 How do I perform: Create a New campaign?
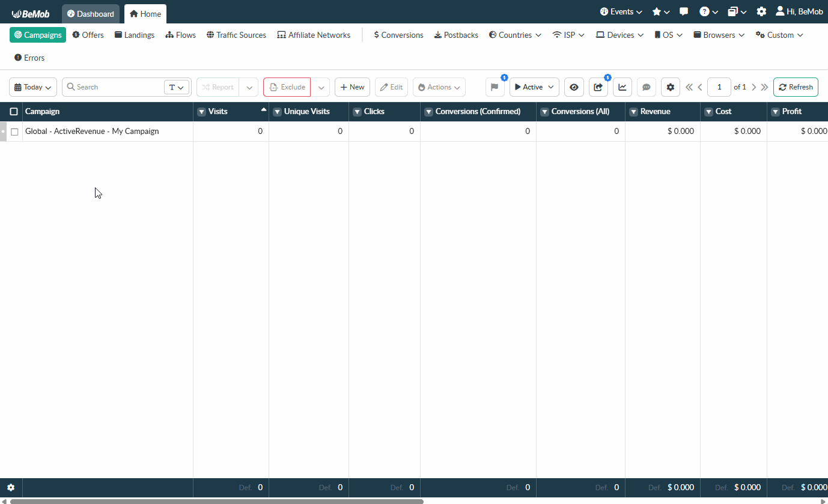(352, 87)
